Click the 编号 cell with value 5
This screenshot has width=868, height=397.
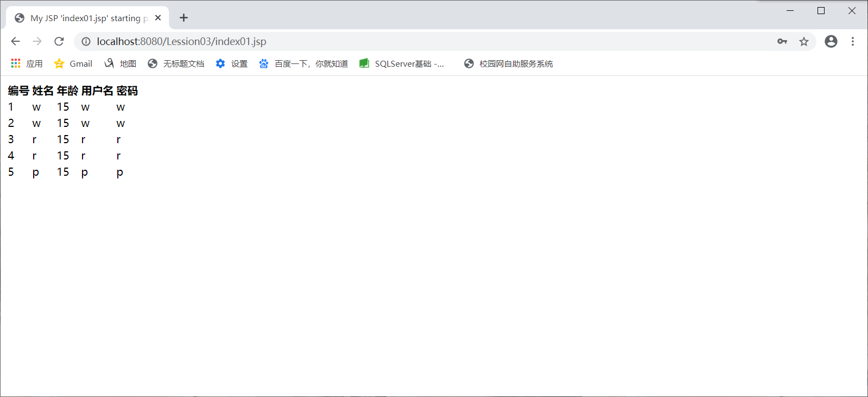11,172
